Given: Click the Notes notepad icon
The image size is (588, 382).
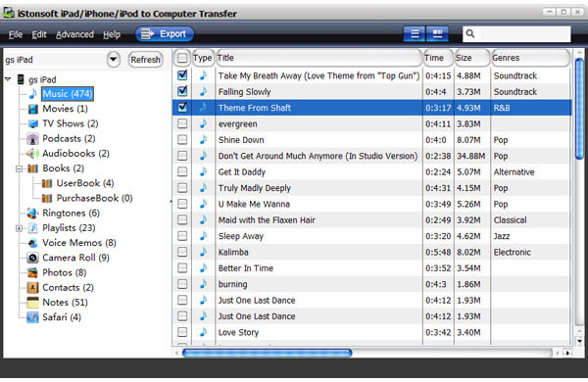Looking at the screenshot, I should coord(32,303).
